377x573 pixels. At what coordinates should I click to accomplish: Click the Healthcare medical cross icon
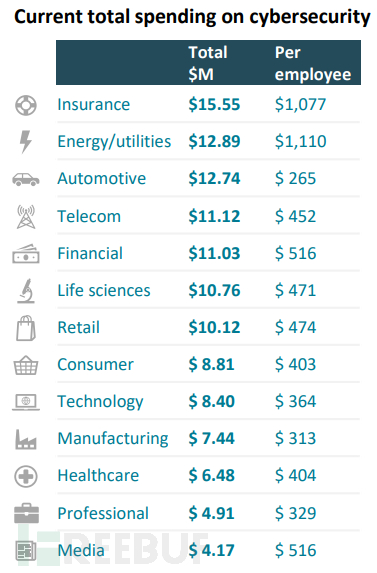click(x=26, y=477)
